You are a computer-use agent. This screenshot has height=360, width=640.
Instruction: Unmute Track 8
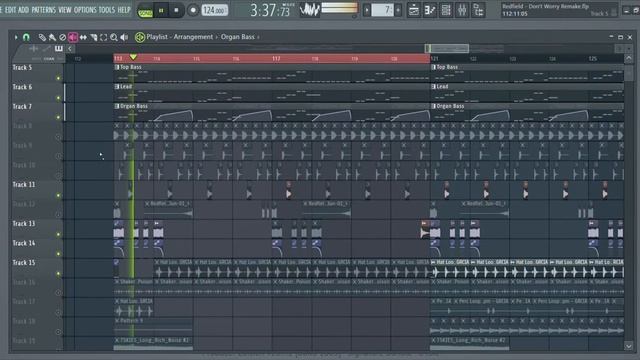pyautogui.click(x=58, y=137)
